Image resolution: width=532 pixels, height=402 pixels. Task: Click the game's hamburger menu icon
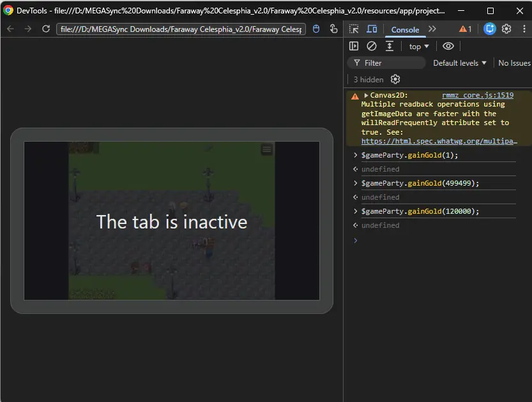pyautogui.click(x=267, y=149)
